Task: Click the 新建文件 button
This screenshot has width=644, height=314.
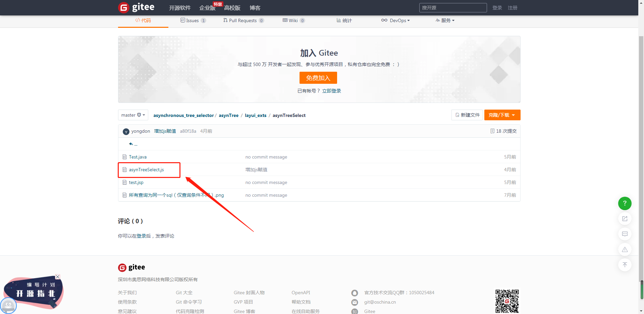Action: click(467, 115)
